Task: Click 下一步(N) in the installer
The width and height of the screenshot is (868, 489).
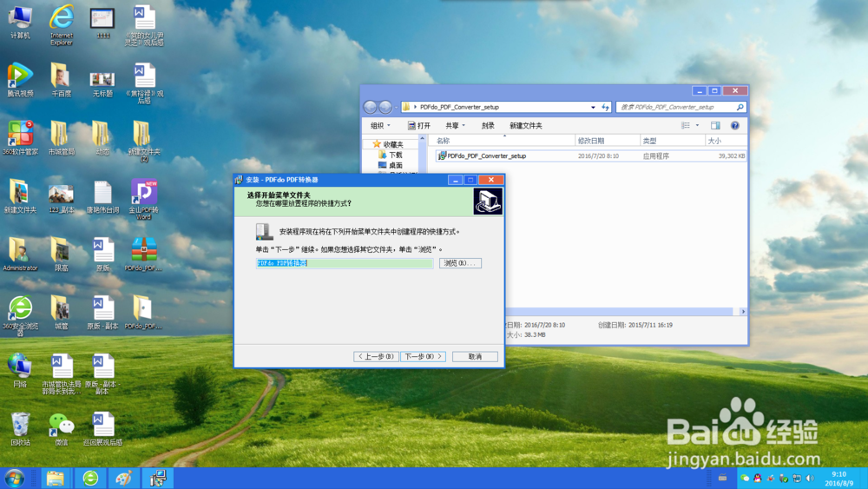Action: (x=423, y=357)
